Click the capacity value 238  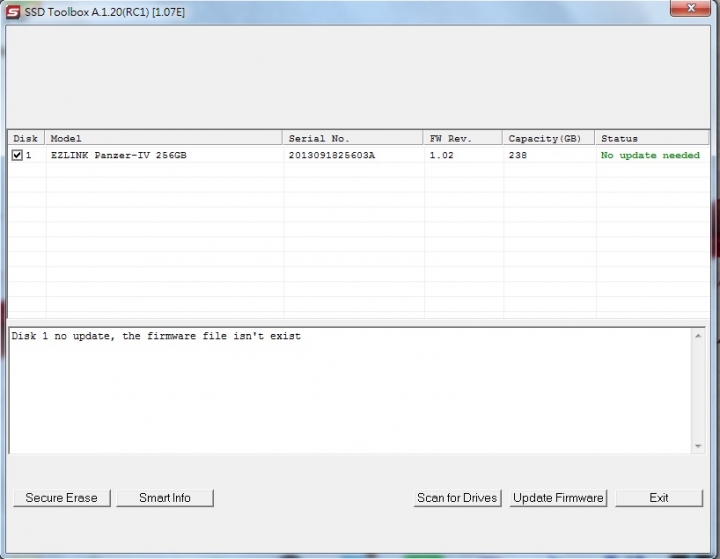click(x=518, y=155)
